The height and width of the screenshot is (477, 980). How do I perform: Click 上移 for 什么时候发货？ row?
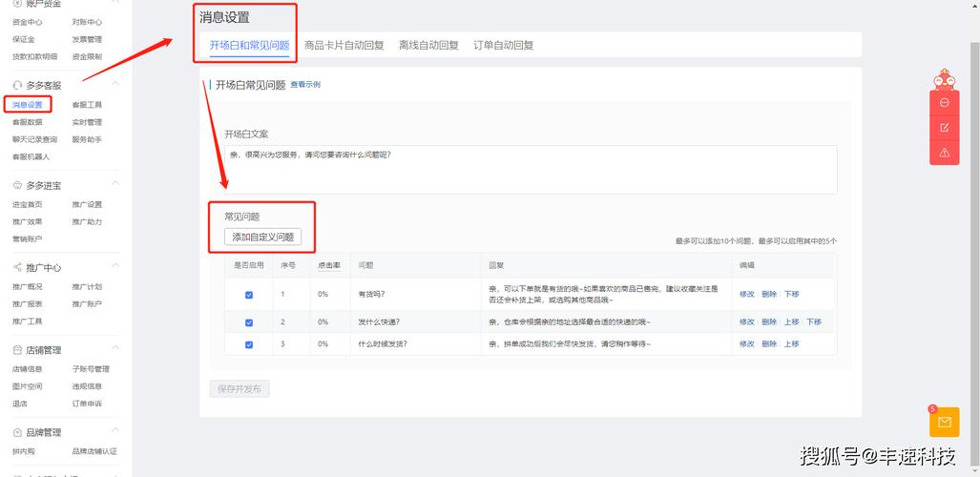coord(792,343)
